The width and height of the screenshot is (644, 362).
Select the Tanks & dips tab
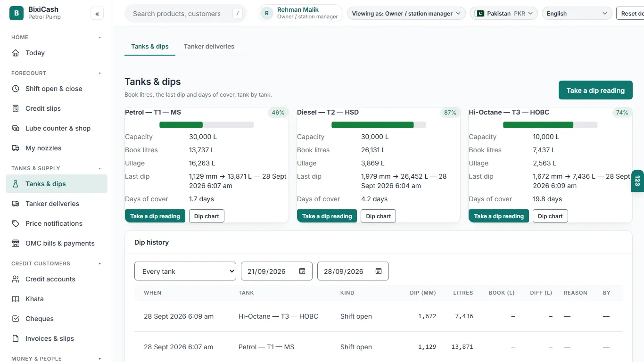[x=150, y=46]
